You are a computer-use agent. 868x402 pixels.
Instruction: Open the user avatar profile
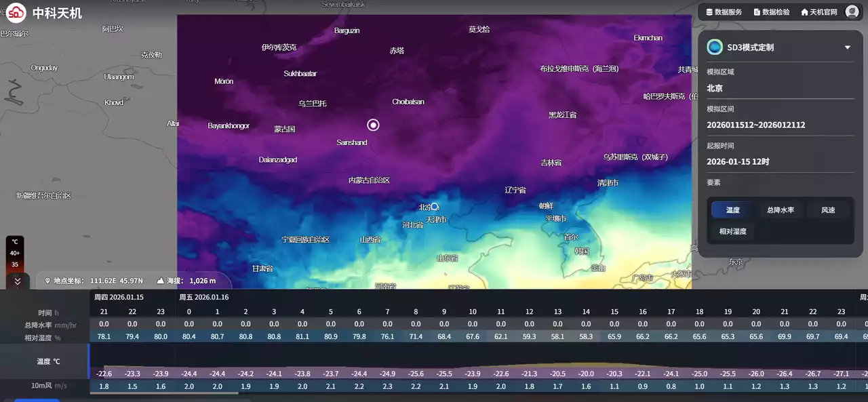click(852, 12)
